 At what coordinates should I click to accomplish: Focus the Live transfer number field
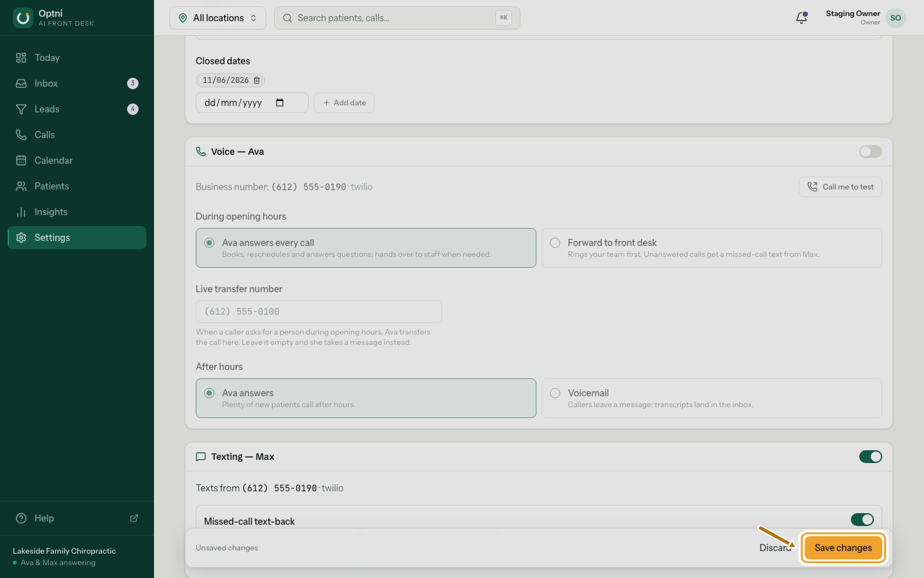click(x=319, y=311)
